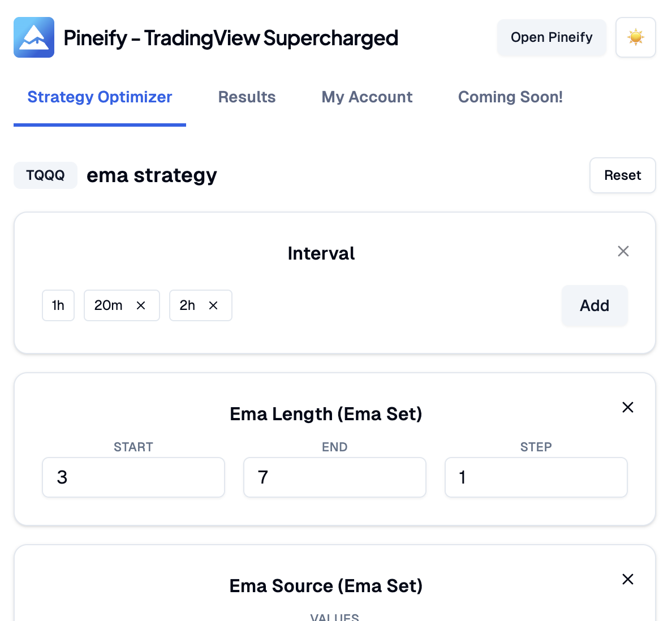
Task: Click the Pineify – TradingView Supercharged title
Action: click(x=231, y=38)
